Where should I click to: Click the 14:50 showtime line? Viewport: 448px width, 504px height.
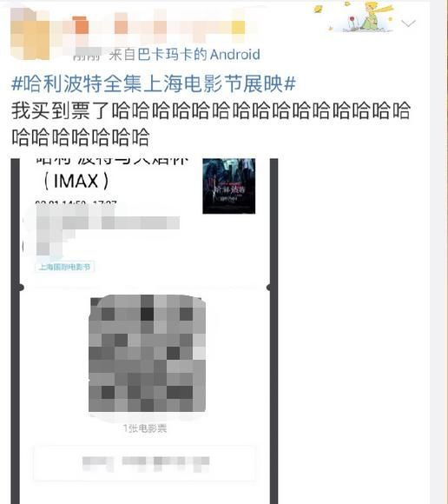coord(76,203)
